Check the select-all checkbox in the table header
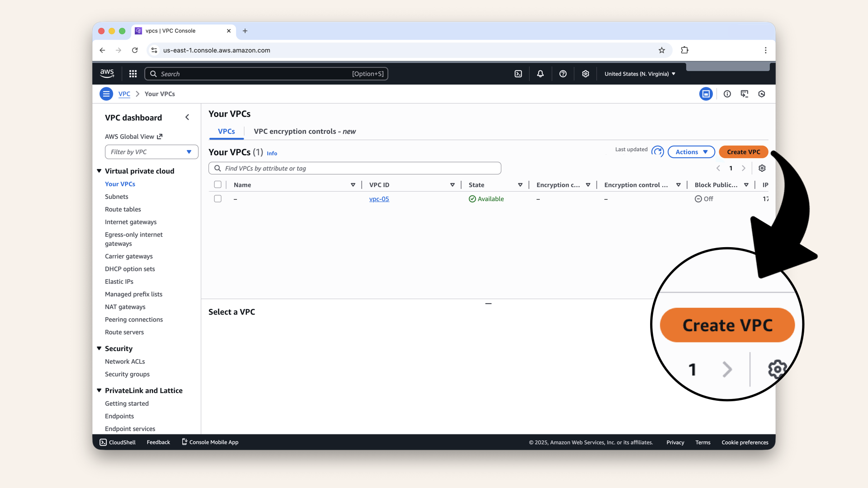The image size is (868, 488). tap(218, 184)
